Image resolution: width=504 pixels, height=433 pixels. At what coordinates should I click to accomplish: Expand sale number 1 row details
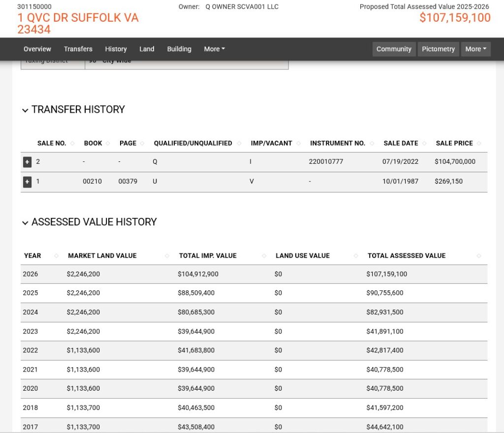coord(28,182)
